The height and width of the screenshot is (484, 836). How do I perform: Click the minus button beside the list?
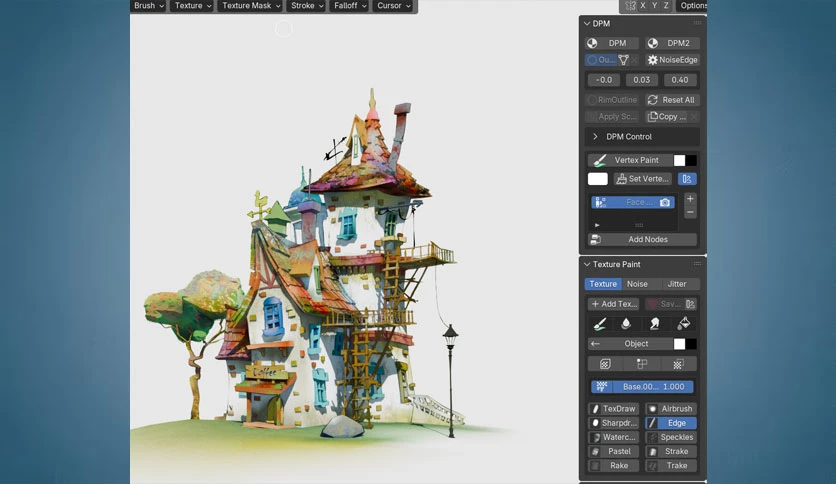pyautogui.click(x=690, y=212)
